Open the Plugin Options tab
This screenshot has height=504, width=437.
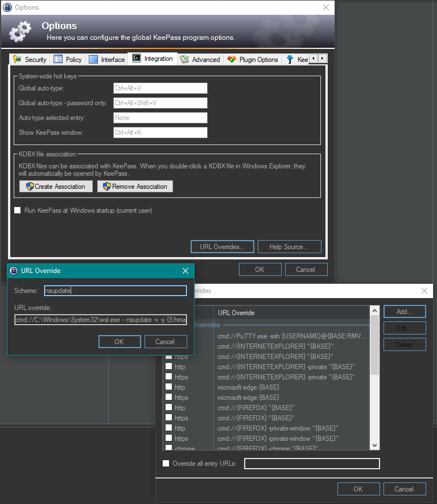pyautogui.click(x=253, y=60)
